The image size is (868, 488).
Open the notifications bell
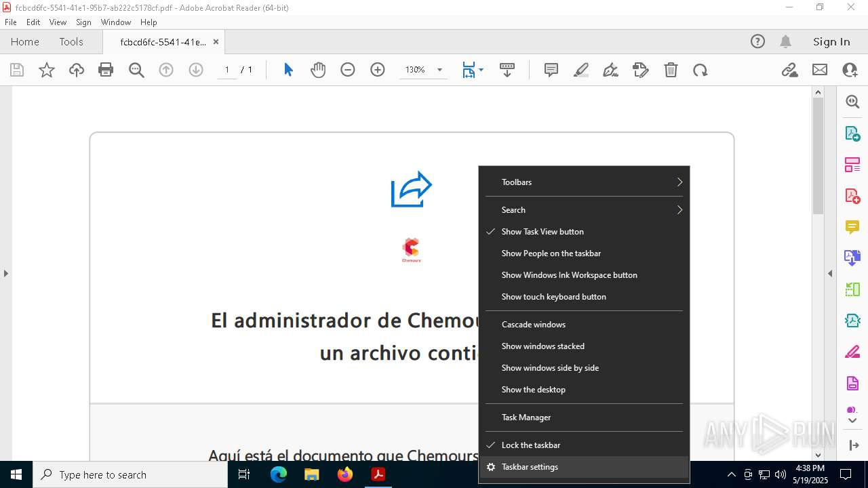coord(785,41)
